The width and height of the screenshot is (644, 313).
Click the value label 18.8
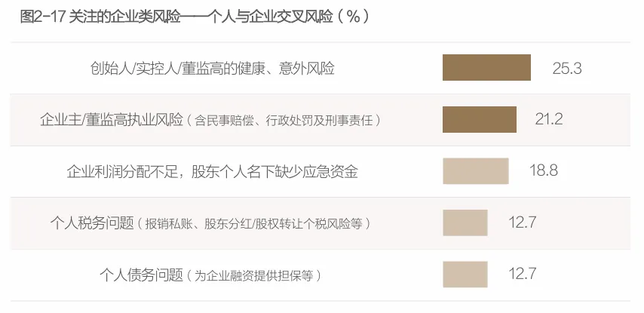[544, 170]
